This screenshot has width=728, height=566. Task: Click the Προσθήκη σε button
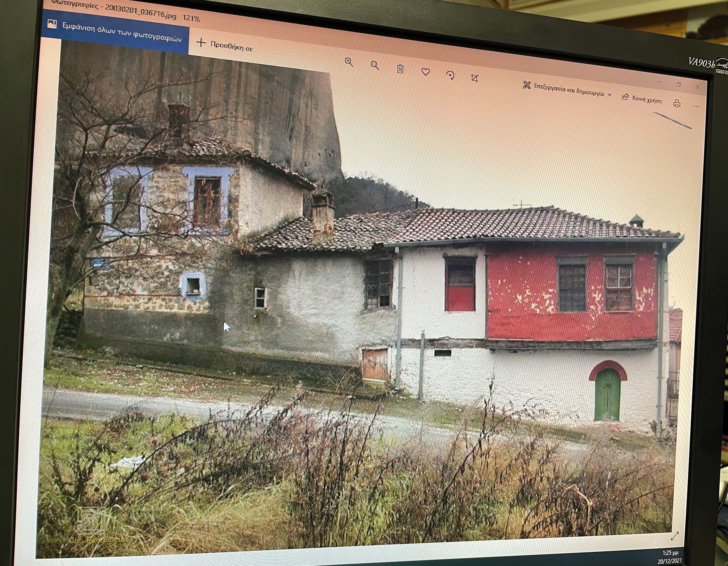(224, 46)
